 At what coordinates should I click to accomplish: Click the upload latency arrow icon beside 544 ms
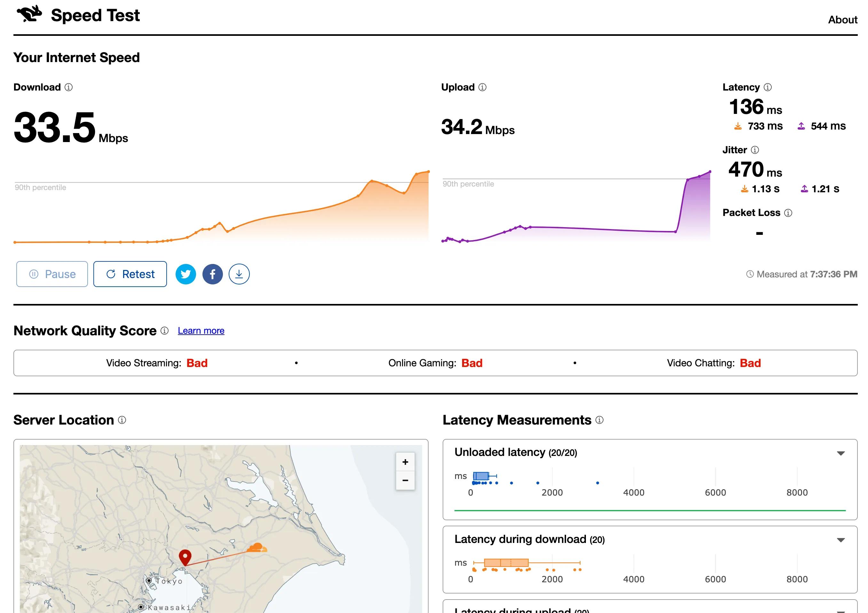tap(801, 126)
